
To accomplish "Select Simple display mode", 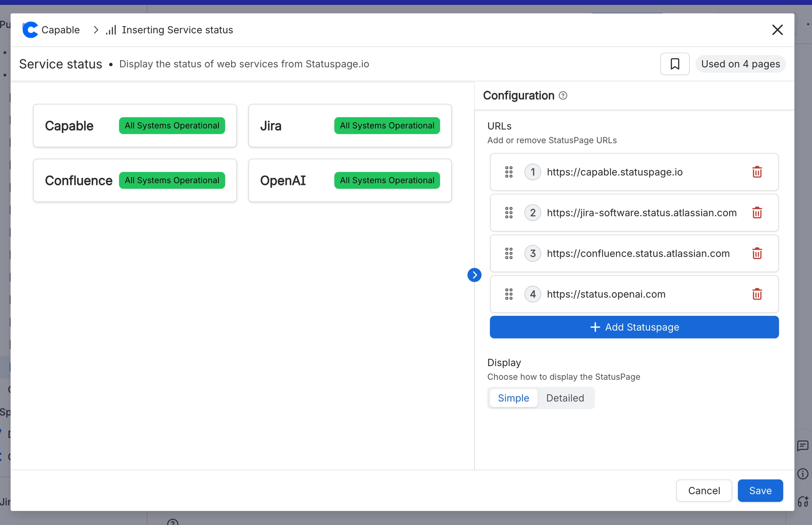I will coord(513,398).
